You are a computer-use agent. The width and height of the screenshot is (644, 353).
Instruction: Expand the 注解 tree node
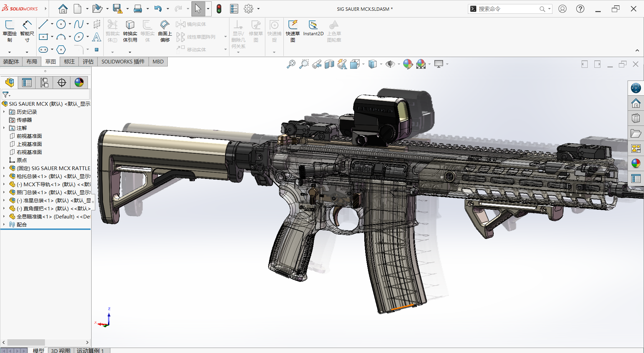[4, 128]
